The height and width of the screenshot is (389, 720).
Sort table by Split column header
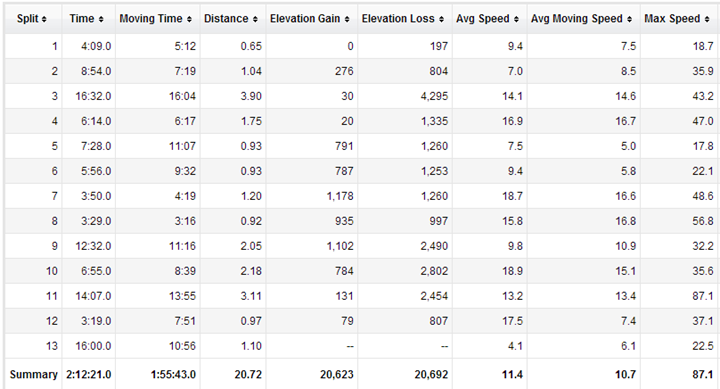[32, 19]
